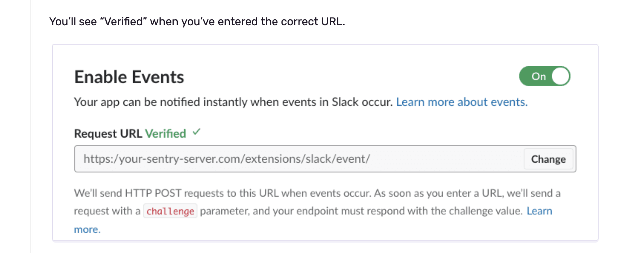Click the challenge code snippet
The height and width of the screenshot is (253, 644).
(x=170, y=211)
